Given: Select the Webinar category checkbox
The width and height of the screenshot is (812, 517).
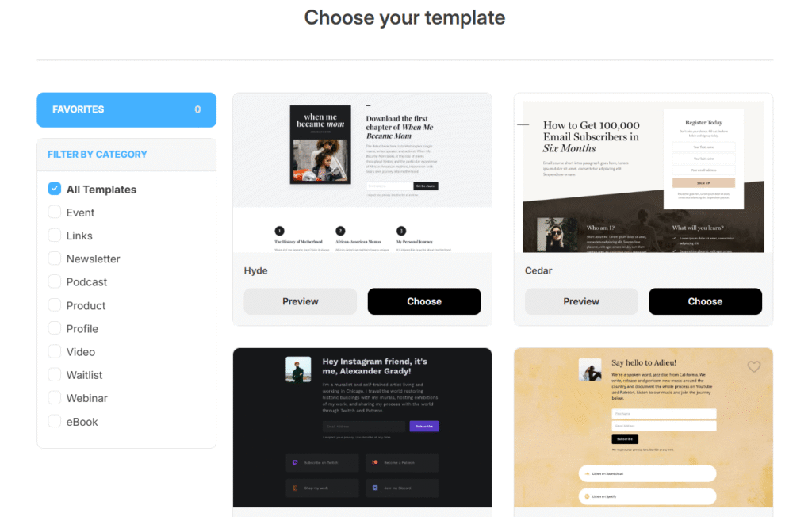Looking at the screenshot, I should (55, 397).
